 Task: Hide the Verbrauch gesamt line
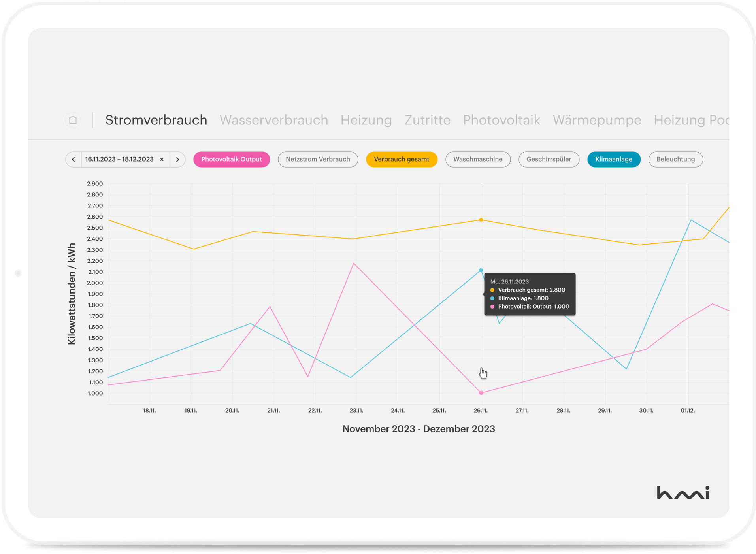click(401, 160)
